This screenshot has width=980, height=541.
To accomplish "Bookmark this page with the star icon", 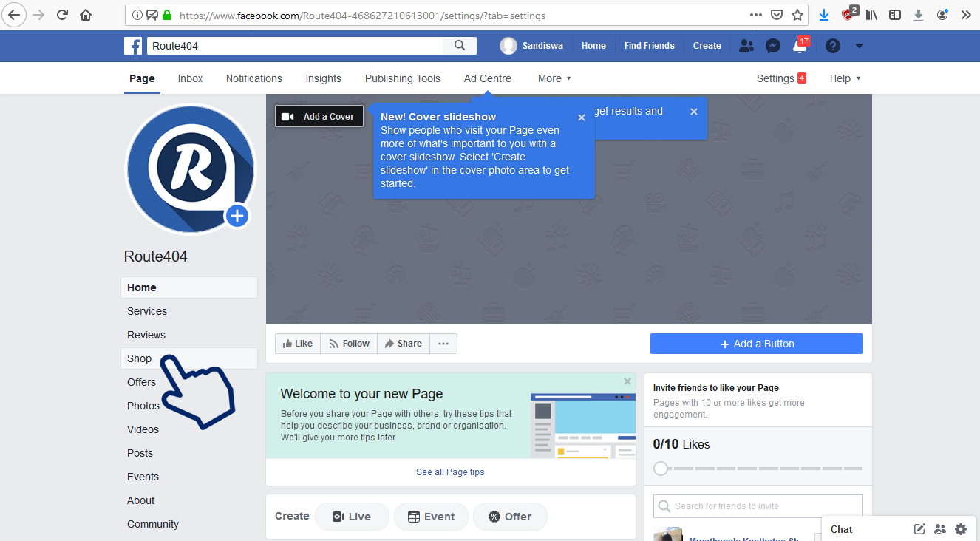I will [797, 15].
